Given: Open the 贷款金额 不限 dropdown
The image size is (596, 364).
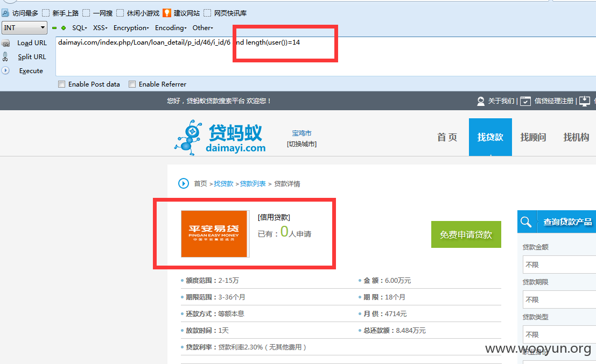Looking at the screenshot, I should coord(559,265).
